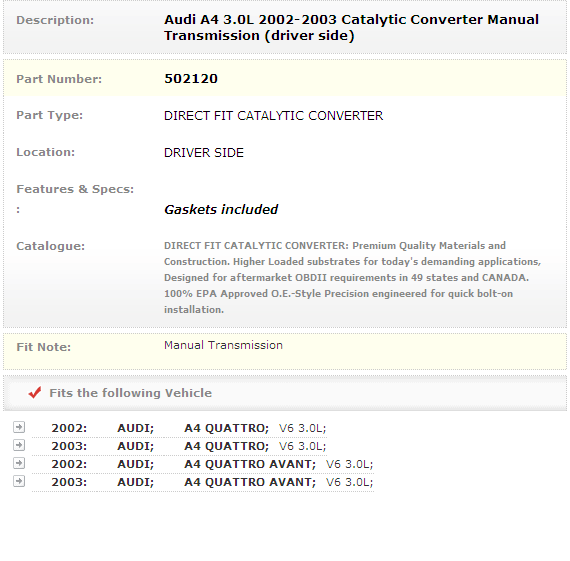Click the red checkmark icon

tap(35, 392)
